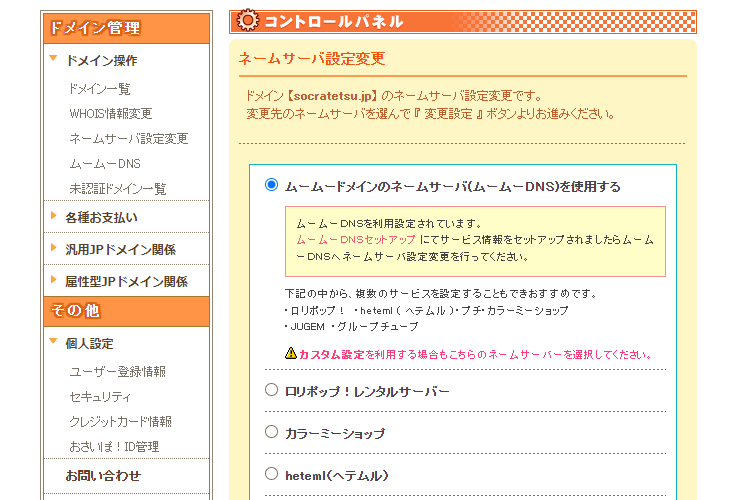The width and height of the screenshot is (740, 500).
Task: Open ムームーDNS sidebar link
Action: [x=104, y=163]
